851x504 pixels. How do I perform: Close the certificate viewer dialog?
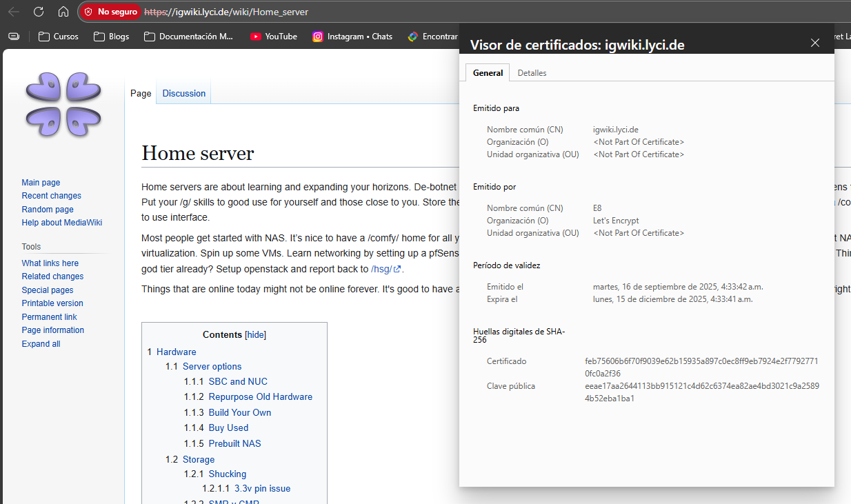(815, 43)
